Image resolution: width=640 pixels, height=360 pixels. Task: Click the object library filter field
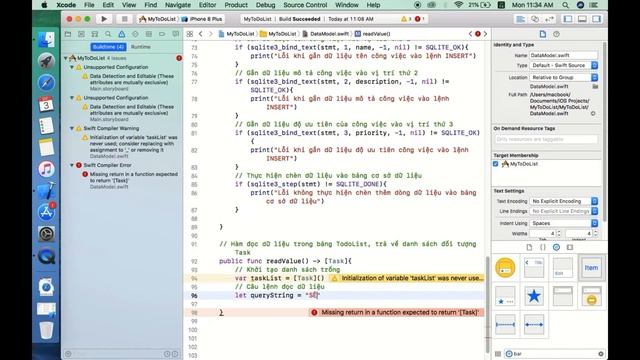click(554, 354)
